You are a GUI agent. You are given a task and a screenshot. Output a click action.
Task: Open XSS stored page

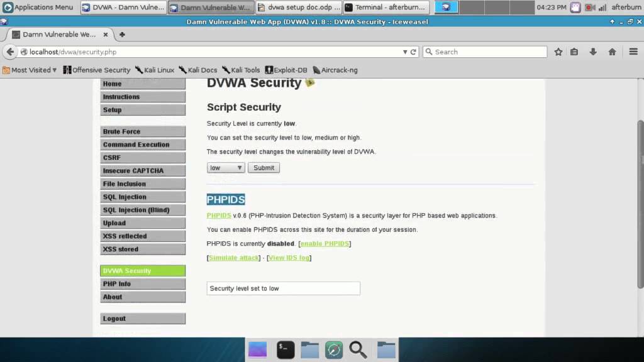143,249
